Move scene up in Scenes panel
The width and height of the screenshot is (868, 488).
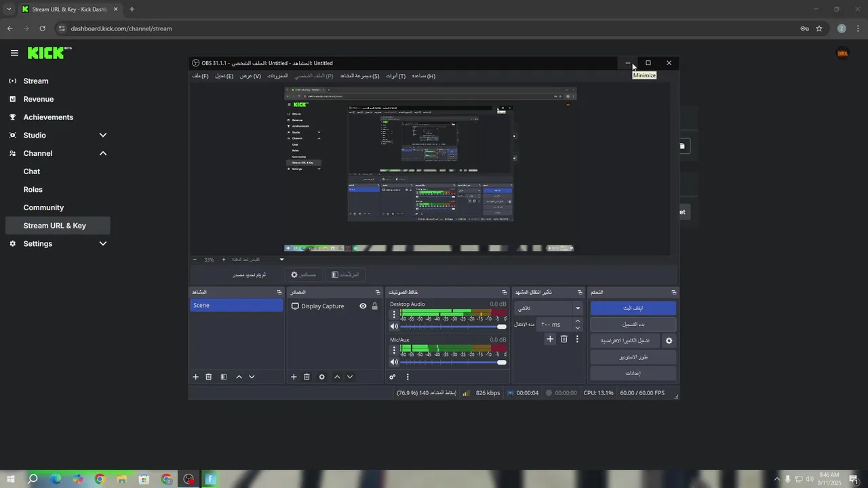tap(239, 377)
